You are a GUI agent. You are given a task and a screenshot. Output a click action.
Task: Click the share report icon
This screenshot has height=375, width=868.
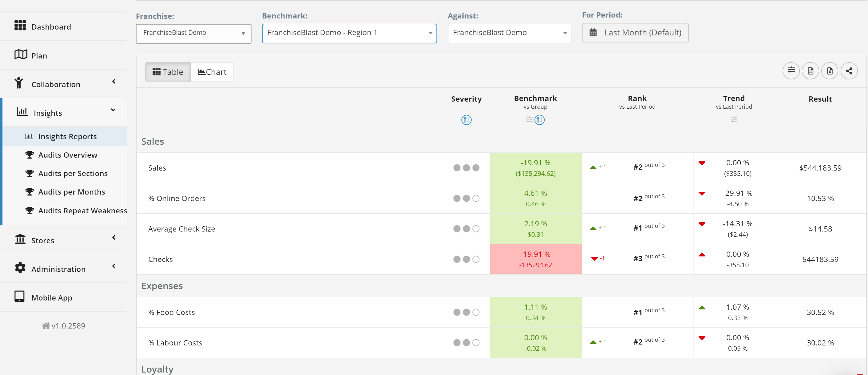pyautogui.click(x=849, y=71)
